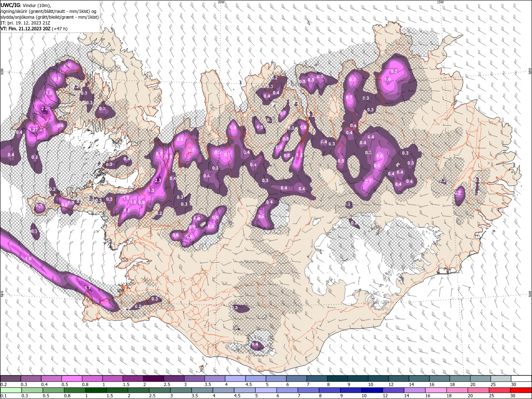This screenshot has width=532, height=399.
Task: Click the 'slydda/snjókoma' legend description line
Action: [x=49, y=17]
